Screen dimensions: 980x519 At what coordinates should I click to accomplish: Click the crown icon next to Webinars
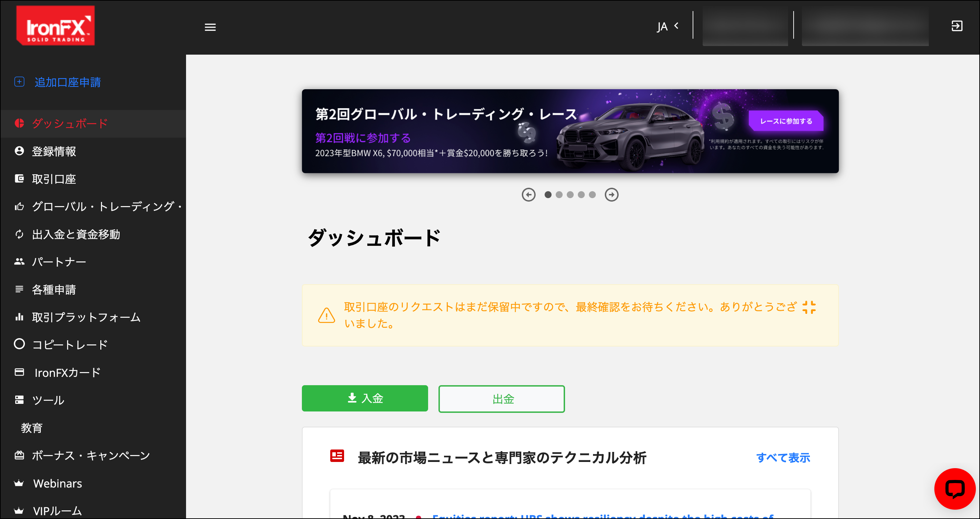[19, 483]
